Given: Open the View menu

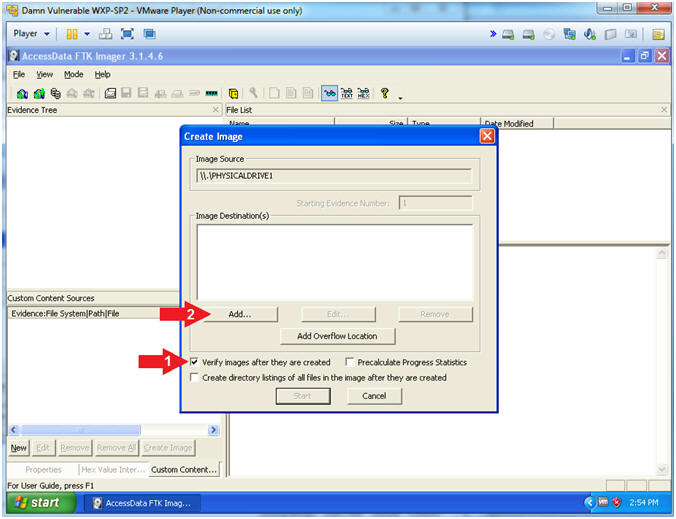Looking at the screenshot, I should 44,75.
